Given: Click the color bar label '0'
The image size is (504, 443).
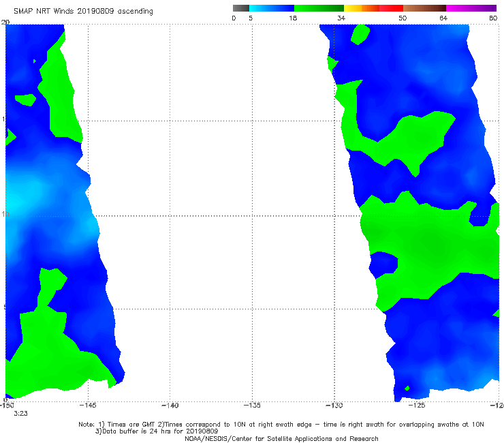Looking at the screenshot, I should coord(234,18).
